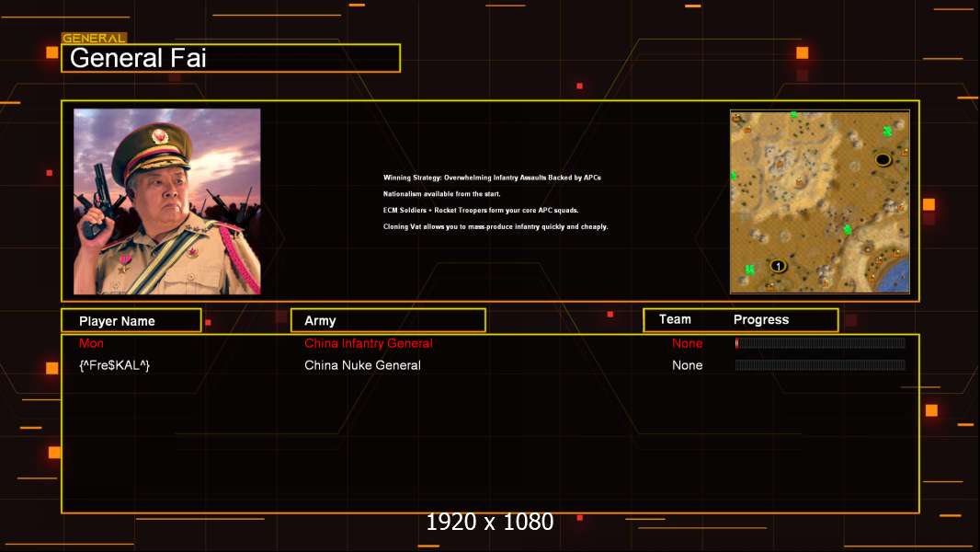The image size is (980, 552).
Task: Click {^Fre$KAL^}'s loading progress bar
Action: (x=820, y=364)
